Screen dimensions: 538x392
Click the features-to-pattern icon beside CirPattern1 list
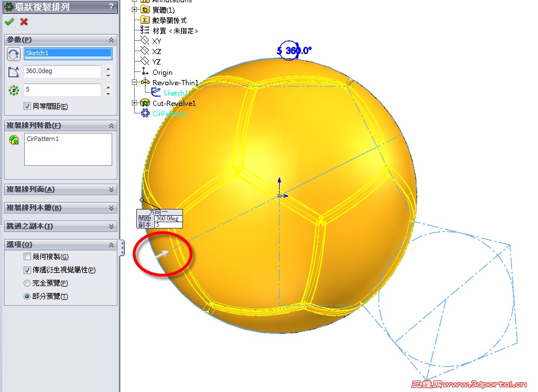[x=14, y=140]
